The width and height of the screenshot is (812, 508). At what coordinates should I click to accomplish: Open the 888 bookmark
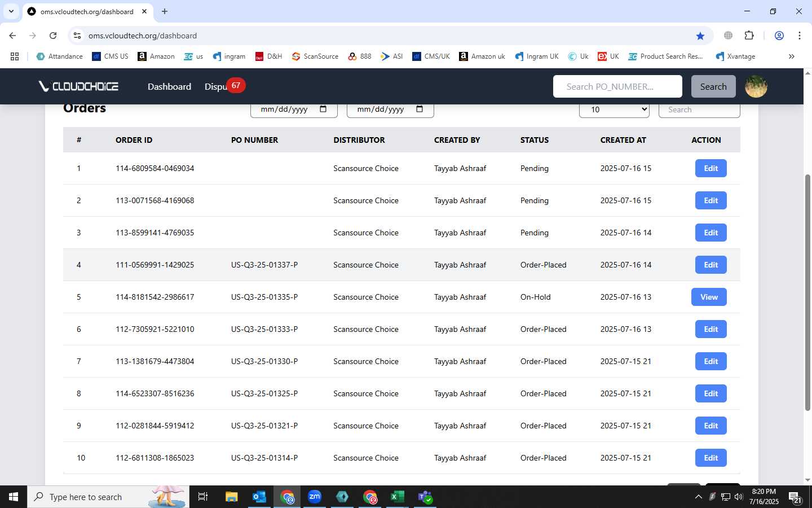[360, 56]
